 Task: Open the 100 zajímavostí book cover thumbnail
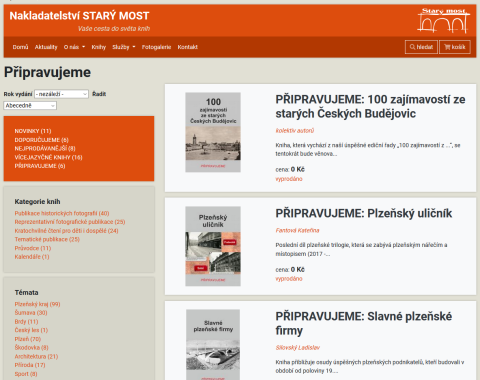(213, 132)
